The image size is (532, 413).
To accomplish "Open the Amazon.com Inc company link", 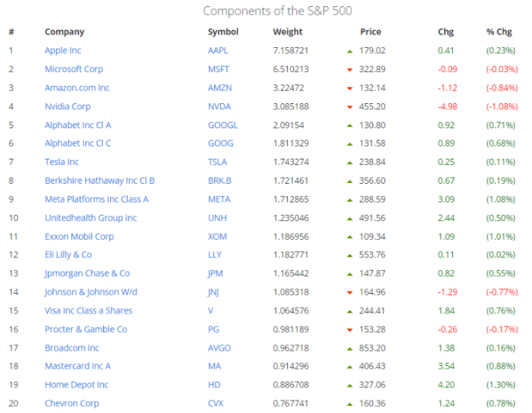I will coord(77,88).
